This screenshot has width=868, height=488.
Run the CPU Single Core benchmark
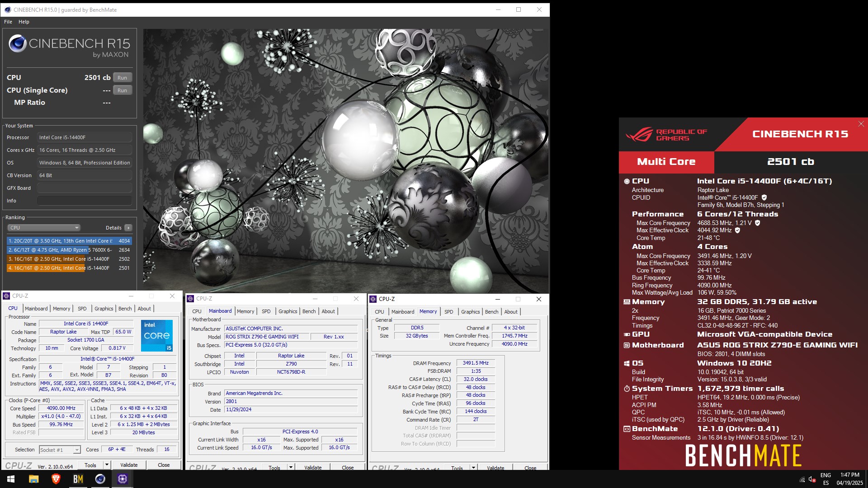click(123, 90)
